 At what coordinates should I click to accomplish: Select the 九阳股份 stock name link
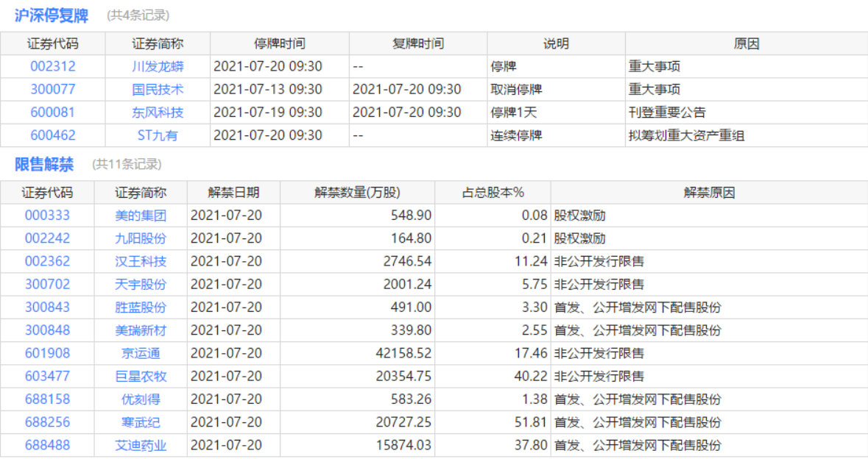pos(141,238)
